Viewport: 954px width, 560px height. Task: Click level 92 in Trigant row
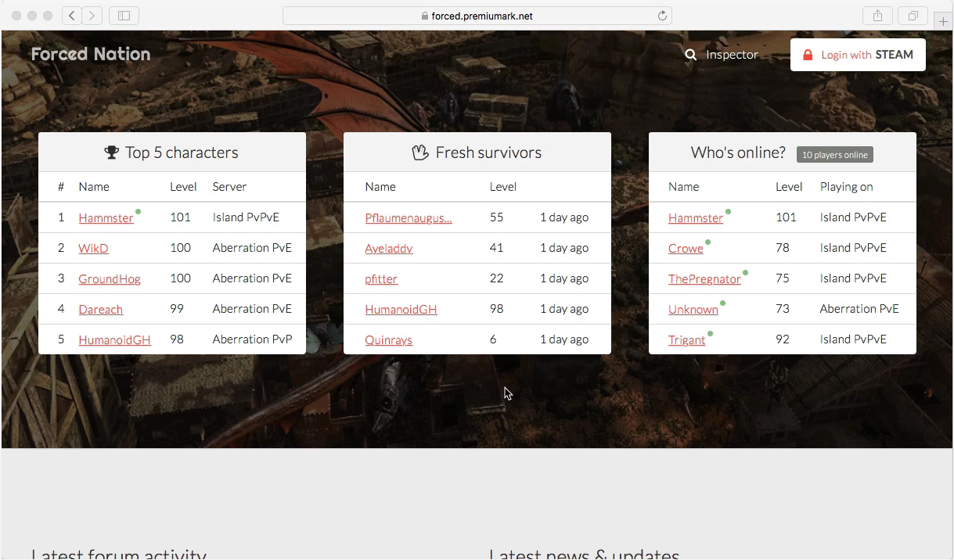783,339
